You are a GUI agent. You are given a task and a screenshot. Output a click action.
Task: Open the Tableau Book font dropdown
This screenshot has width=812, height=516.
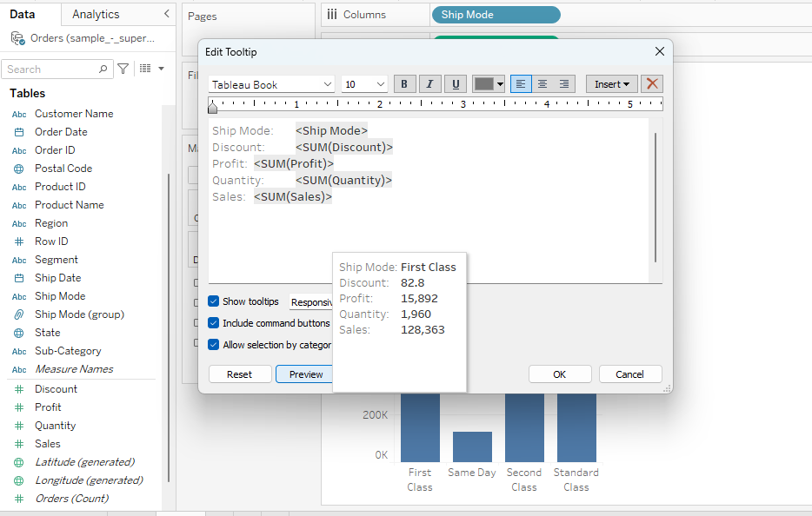pos(271,84)
